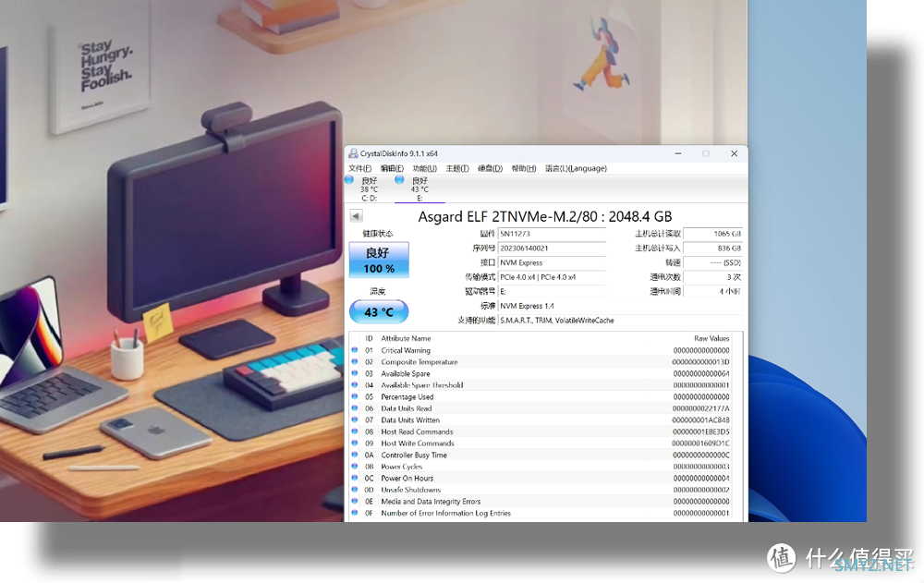This screenshot has width=924, height=583.
Task: Click raw value 0000001609D1C
Action: [x=700, y=443]
